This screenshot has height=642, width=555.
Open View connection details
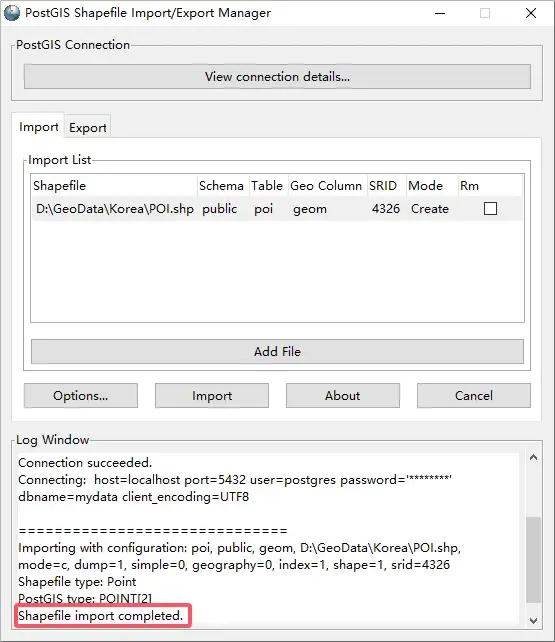point(278,77)
